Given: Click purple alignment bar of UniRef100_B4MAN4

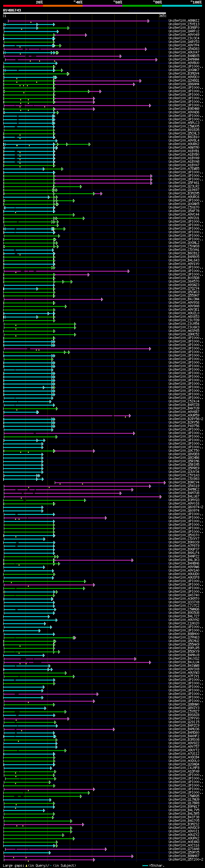Looking at the screenshot, I should point(81,60).
